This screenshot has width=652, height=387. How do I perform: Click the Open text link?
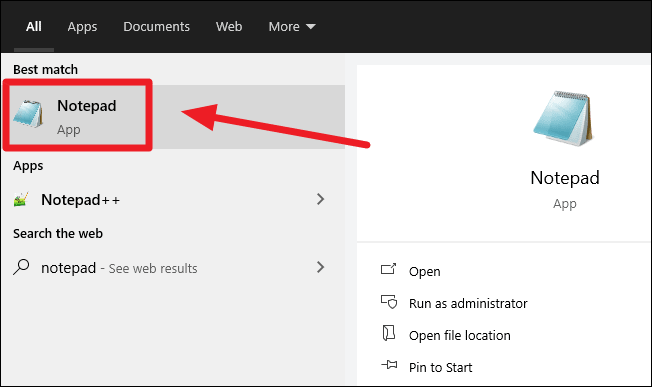425,271
